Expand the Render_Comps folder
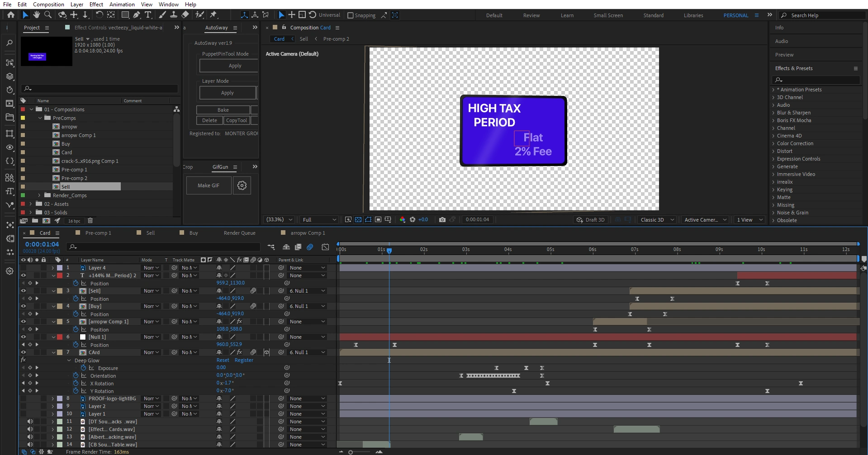Screen dimensions: 868x455 coord(39,195)
